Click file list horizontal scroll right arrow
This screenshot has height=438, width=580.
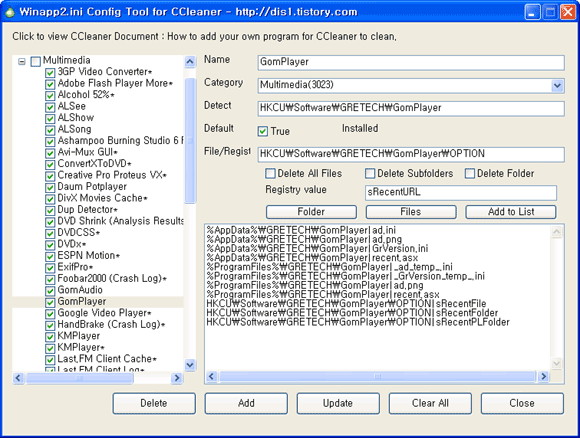[x=543, y=377]
